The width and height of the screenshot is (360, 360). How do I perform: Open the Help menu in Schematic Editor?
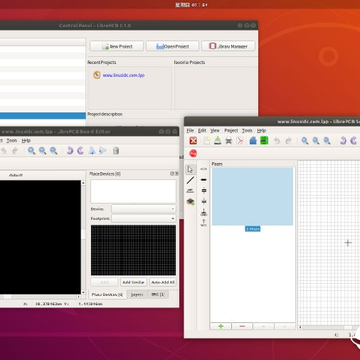[261, 130]
